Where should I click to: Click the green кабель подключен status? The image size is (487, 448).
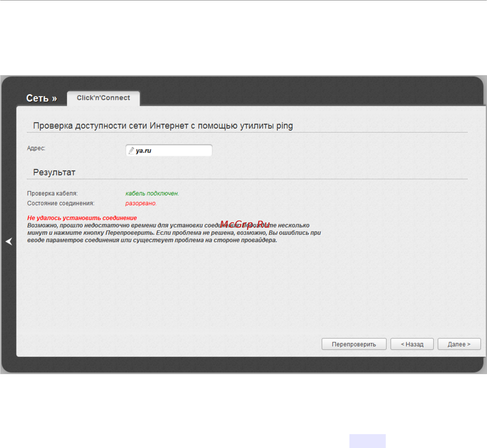pos(152,193)
